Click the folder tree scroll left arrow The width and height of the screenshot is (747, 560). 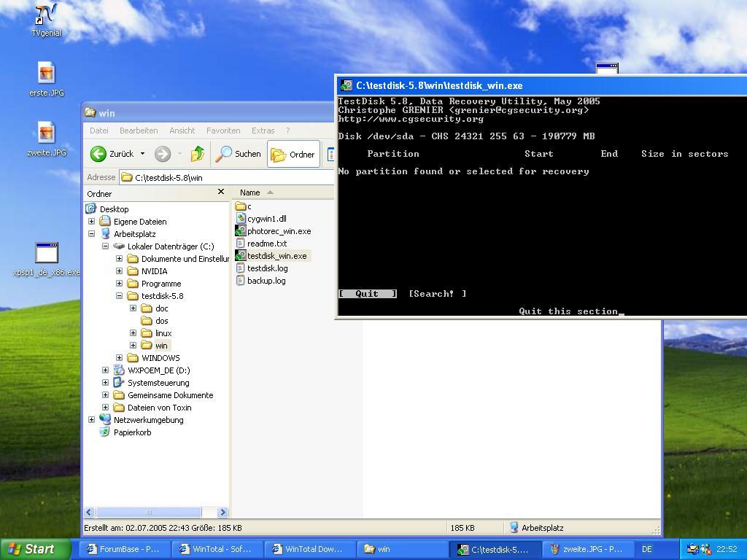(x=89, y=513)
